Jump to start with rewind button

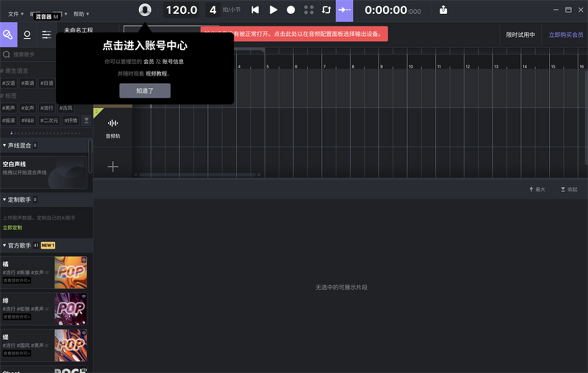tap(255, 10)
